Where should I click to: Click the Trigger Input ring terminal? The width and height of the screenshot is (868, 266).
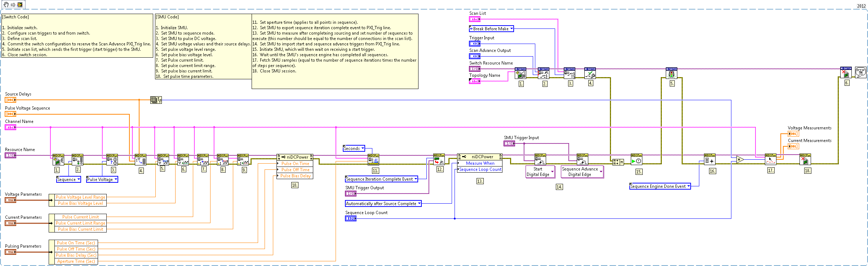pos(475,44)
